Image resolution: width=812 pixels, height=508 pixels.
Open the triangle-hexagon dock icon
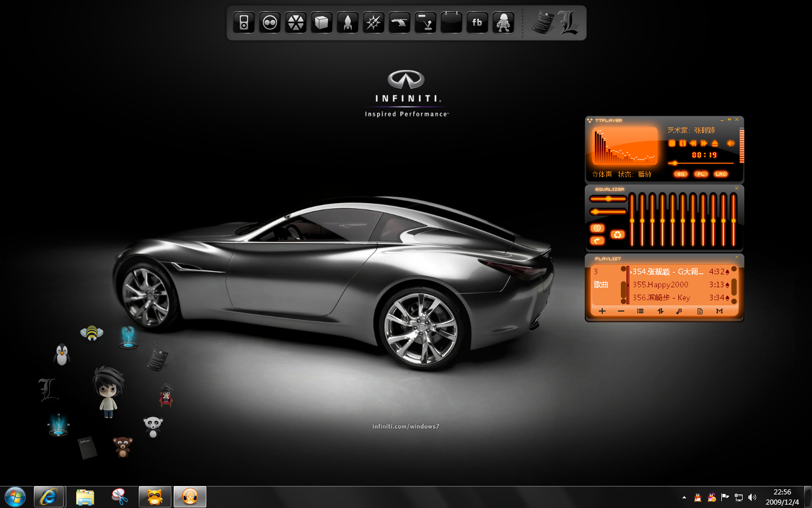(x=296, y=23)
